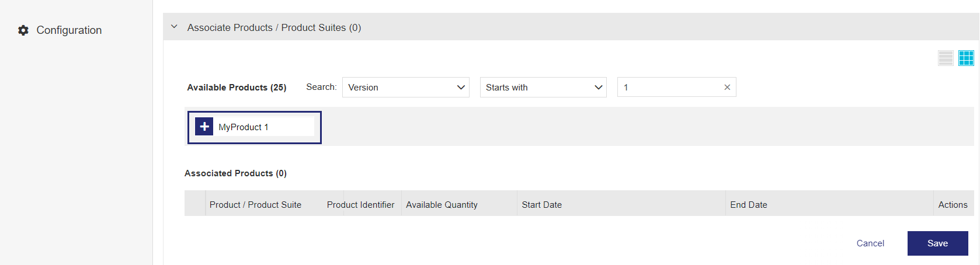The width and height of the screenshot is (980, 265).
Task: Focus the search value text field
Action: click(669, 88)
